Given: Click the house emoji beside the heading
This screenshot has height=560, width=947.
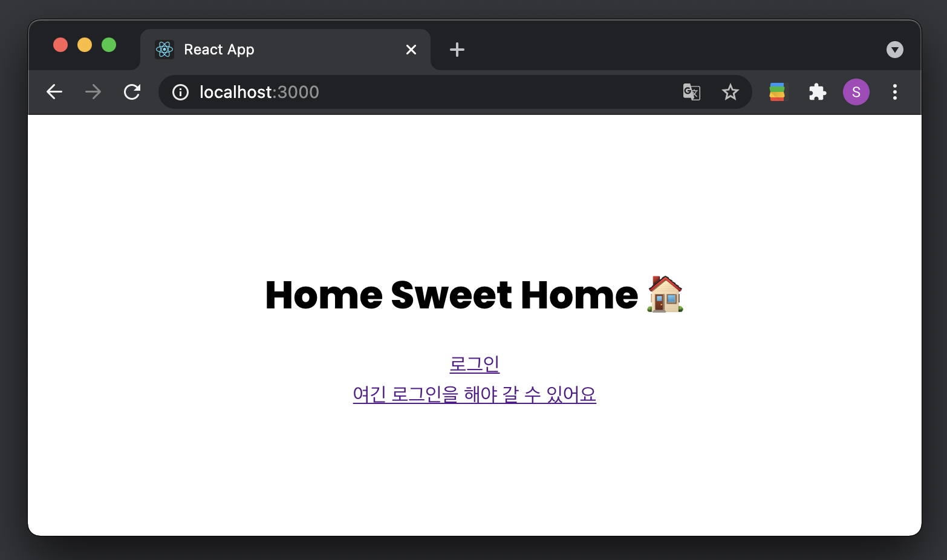Looking at the screenshot, I should click(x=665, y=294).
